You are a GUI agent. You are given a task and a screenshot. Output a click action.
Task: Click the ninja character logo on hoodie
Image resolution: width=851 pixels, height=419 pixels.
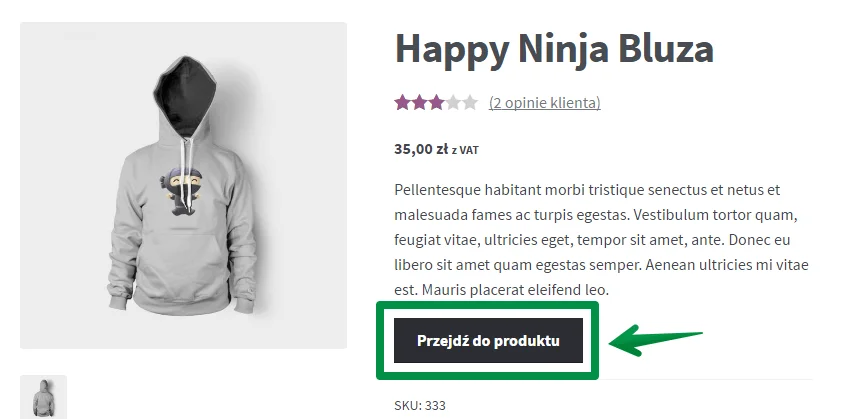click(x=180, y=191)
